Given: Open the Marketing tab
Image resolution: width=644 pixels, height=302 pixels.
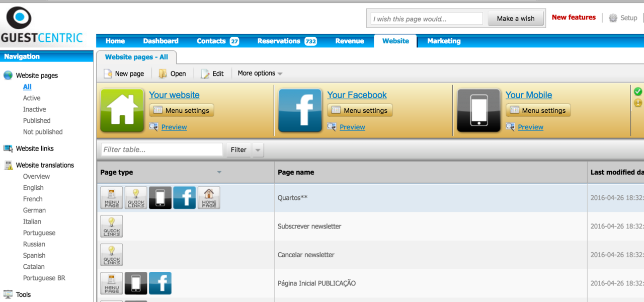Looking at the screenshot, I should (x=444, y=41).
